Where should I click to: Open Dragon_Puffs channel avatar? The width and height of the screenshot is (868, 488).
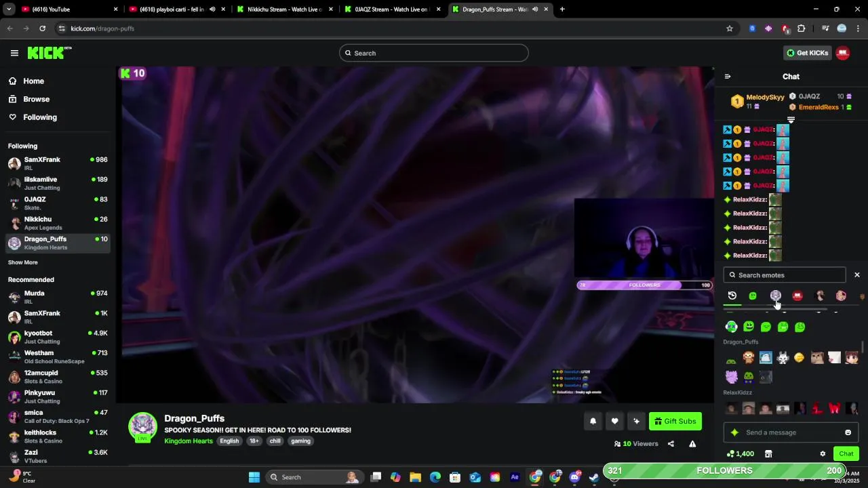pos(143,427)
